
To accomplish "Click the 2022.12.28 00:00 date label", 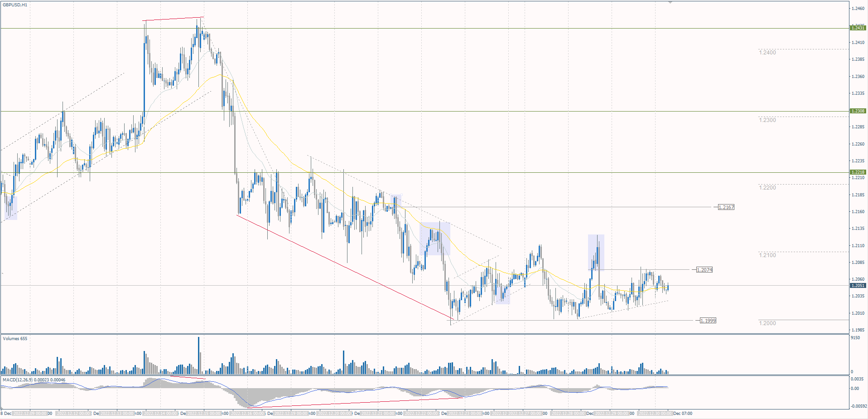I will click(568, 414).
